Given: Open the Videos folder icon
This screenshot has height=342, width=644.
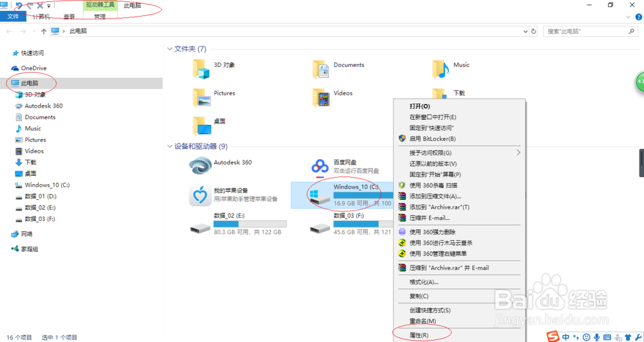Looking at the screenshot, I should (x=321, y=97).
